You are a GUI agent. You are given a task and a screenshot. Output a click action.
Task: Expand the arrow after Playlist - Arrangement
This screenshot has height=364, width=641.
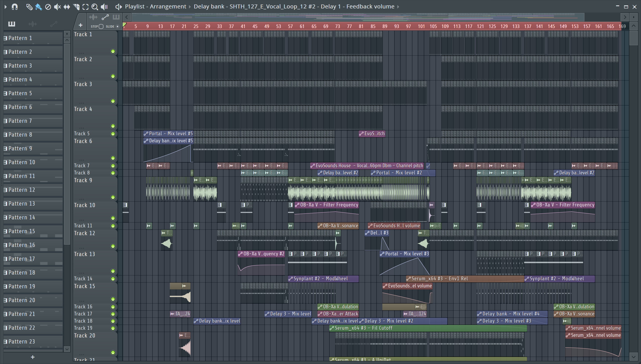pos(190,7)
